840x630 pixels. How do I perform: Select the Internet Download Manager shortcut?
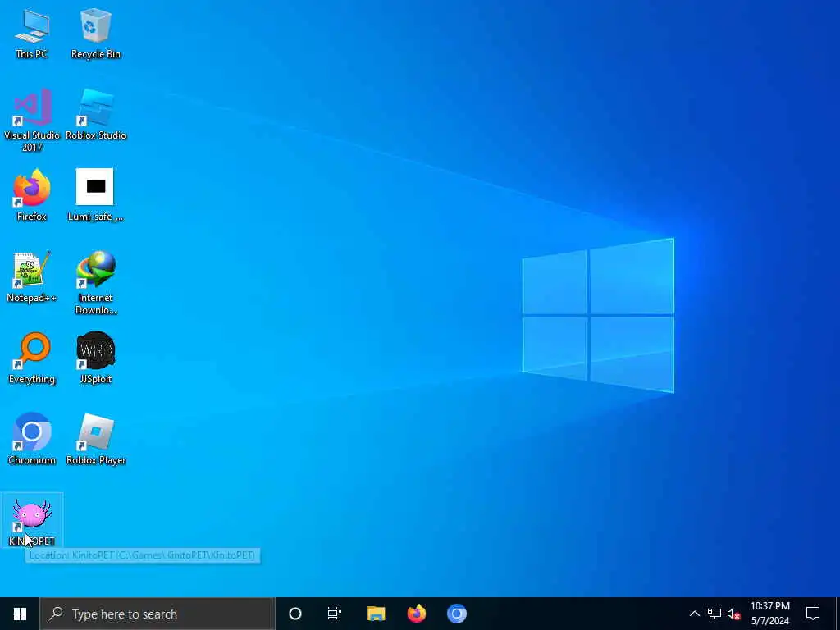click(96, 283)
